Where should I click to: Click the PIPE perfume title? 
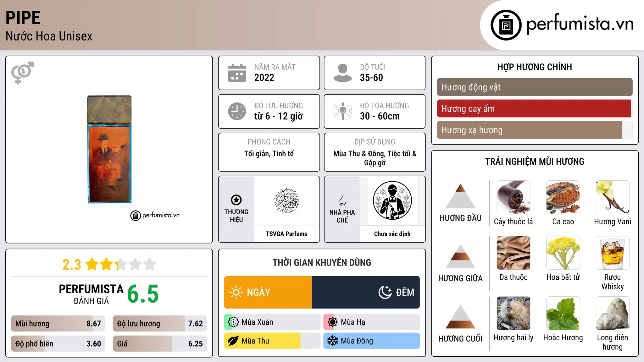[x=23, y=18]
